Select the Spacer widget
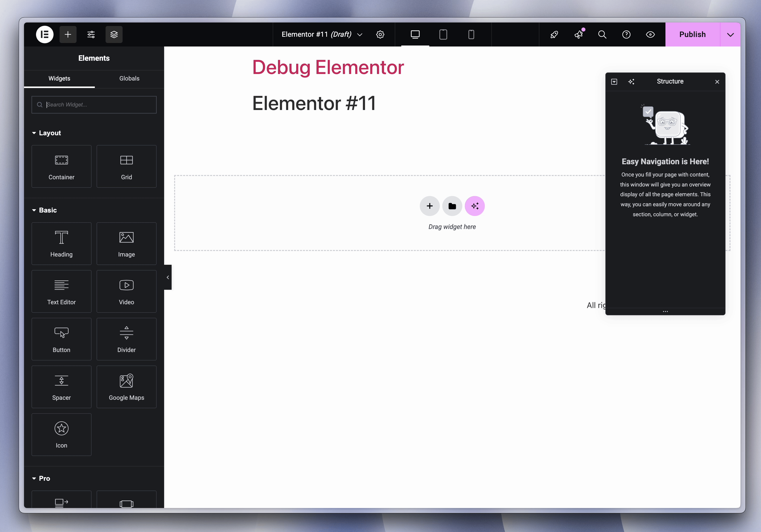The height and width of the screenshot is (532, 761). click(x=61, y=386)
